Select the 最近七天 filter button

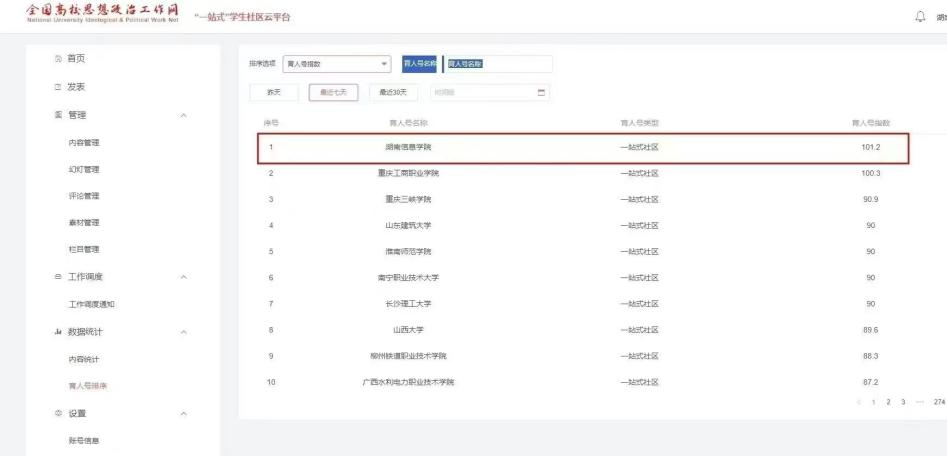333,93
